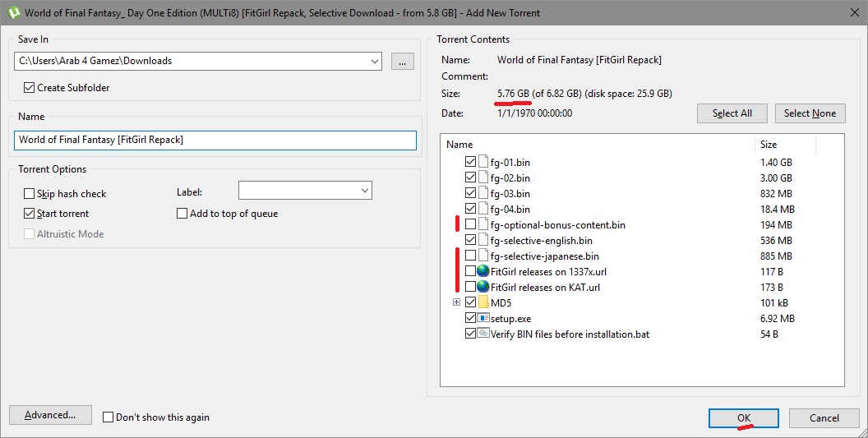Enable Skip hash check option

(x=29, y=193)
